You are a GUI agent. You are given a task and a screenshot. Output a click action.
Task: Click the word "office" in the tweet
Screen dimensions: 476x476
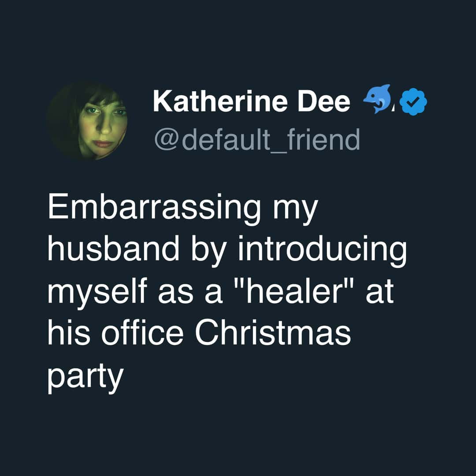143,334
